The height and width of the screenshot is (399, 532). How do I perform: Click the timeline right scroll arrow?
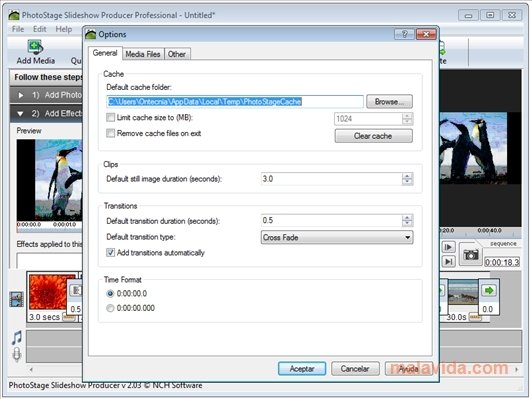(517, 369)
